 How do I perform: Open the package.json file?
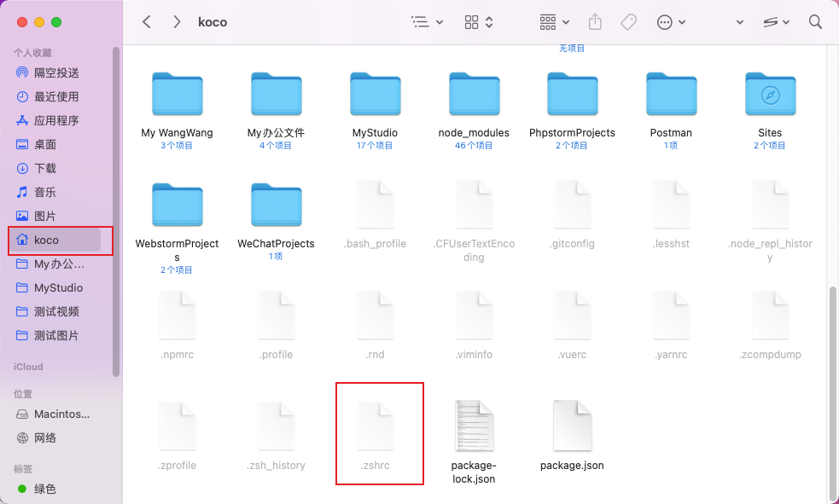[572, 426]
